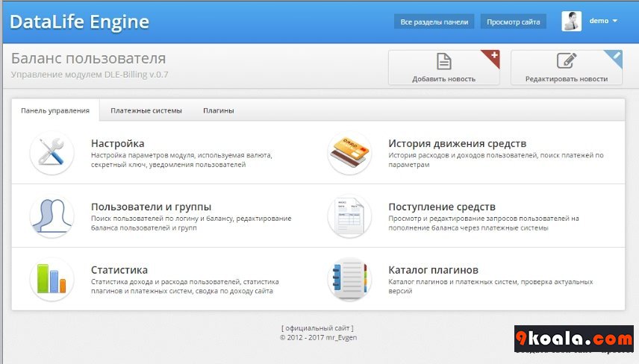Expand the demo user dropdown arrow
Viewport: 639px width, 364px height.
(x=615, y=21)
